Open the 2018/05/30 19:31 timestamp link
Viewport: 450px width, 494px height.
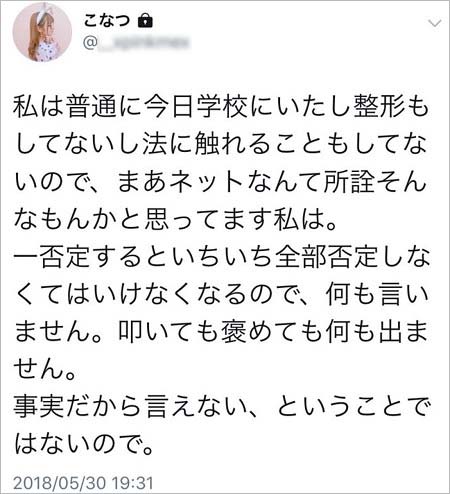(x=83, y=483)
